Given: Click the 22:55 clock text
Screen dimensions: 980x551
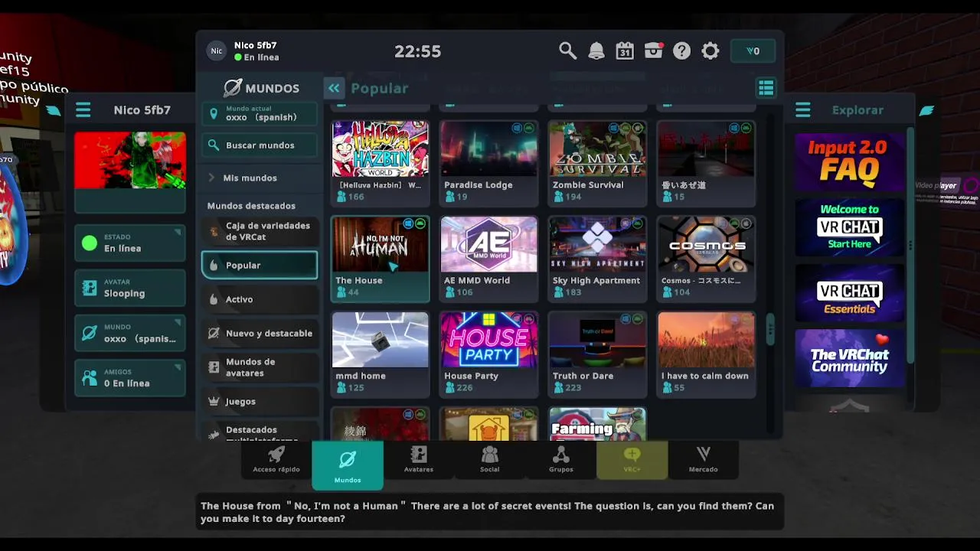Looking at the screenshot, I should (x=417, y=51).
